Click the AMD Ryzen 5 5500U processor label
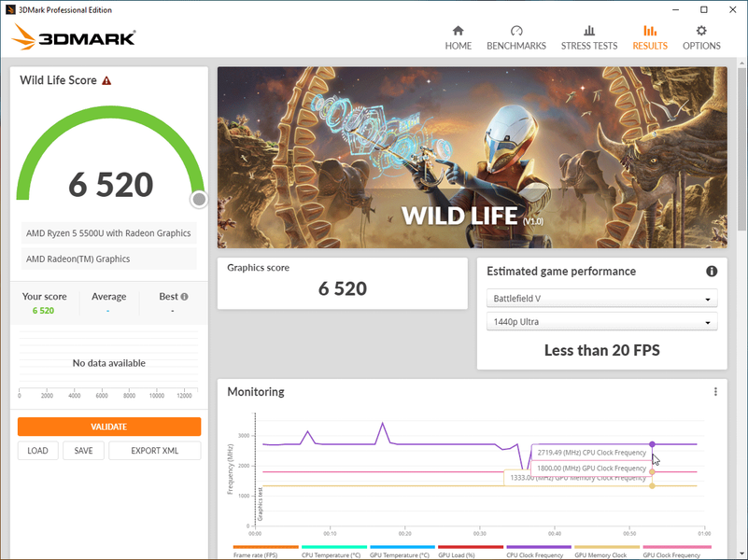Image resolution: width=748 pixels, height=560 pixels. coord(108,233)
